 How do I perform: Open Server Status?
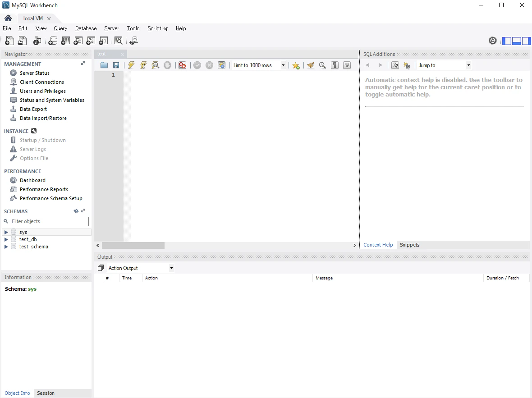pos(35,73)
